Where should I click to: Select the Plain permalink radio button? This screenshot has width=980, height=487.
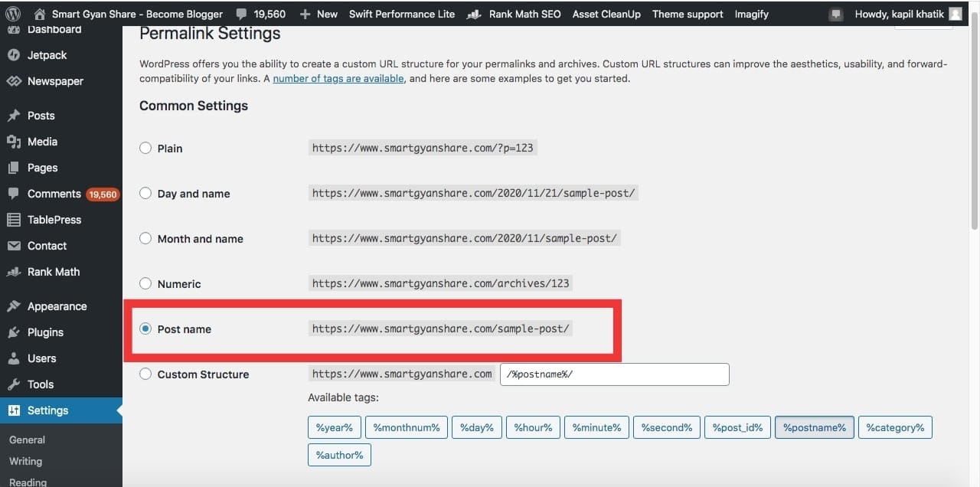[145, 148]
